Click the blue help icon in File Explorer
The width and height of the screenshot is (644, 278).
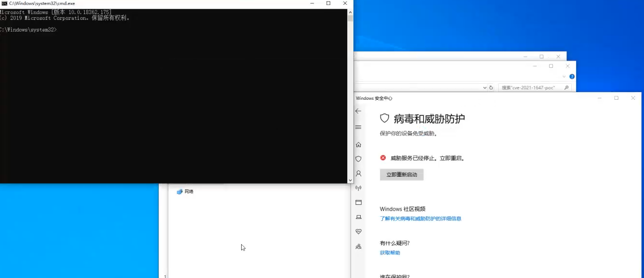tap(572, 77)
